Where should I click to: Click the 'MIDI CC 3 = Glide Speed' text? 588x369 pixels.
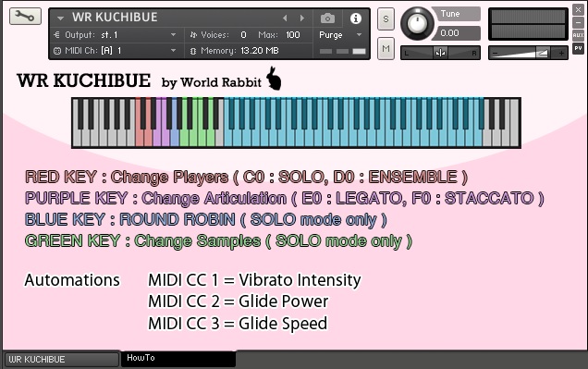coord(238,324)
